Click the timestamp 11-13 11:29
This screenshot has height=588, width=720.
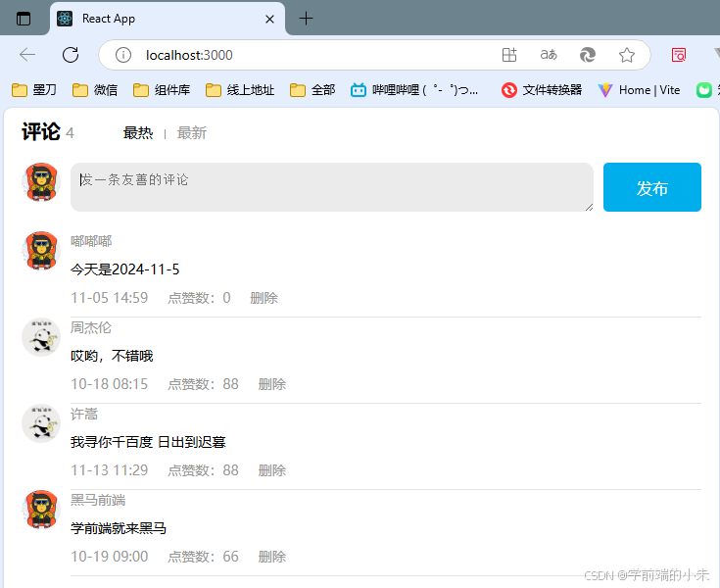(110, 470)
